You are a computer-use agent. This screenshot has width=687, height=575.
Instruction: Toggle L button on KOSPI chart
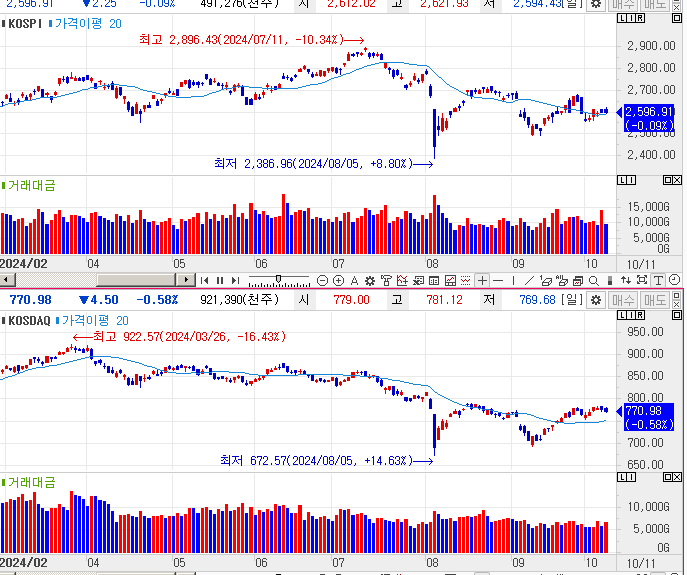[622, 18]
